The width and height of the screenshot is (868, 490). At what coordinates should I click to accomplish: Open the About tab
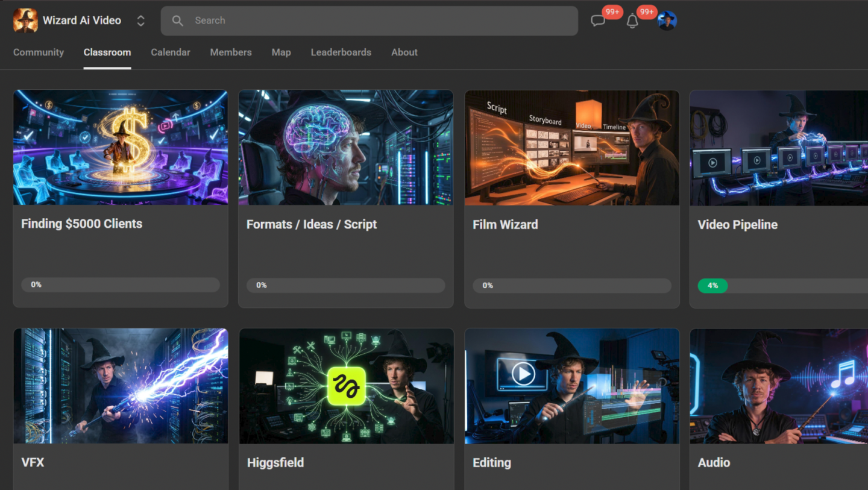(x=404, y=52)
